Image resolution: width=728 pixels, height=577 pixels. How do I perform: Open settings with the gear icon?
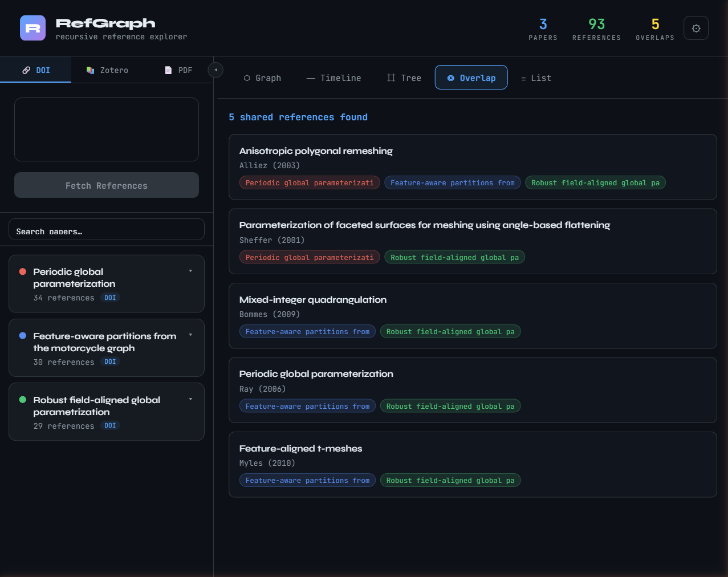pyautogui.click(x=696, y=28)
